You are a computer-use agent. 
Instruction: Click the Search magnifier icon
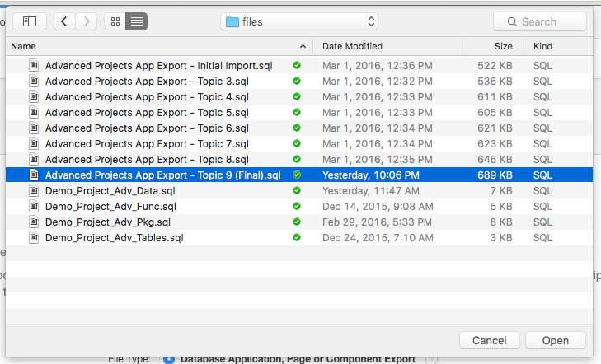pos(512,21)
